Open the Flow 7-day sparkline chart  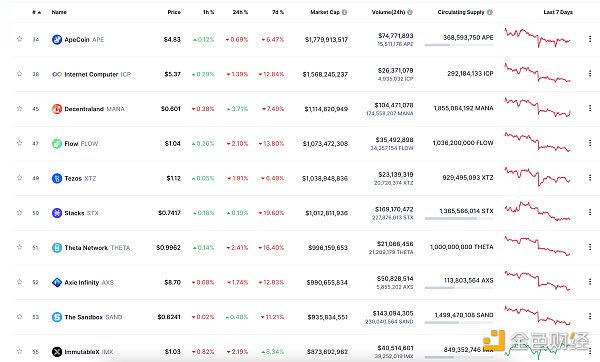point(538,142)
